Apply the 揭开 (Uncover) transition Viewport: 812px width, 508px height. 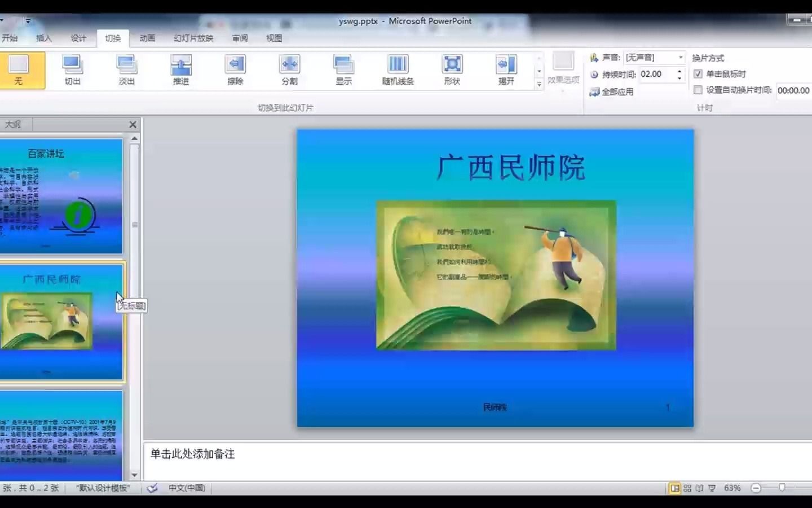click(506, 70)
